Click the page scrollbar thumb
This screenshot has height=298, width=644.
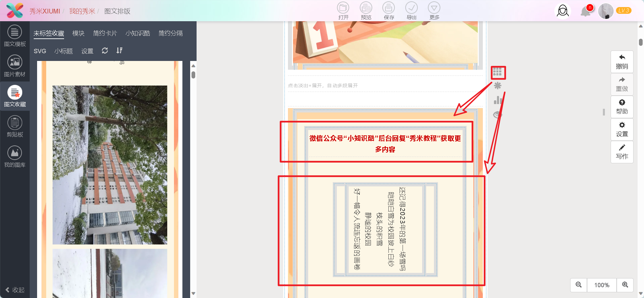(641, 42)
